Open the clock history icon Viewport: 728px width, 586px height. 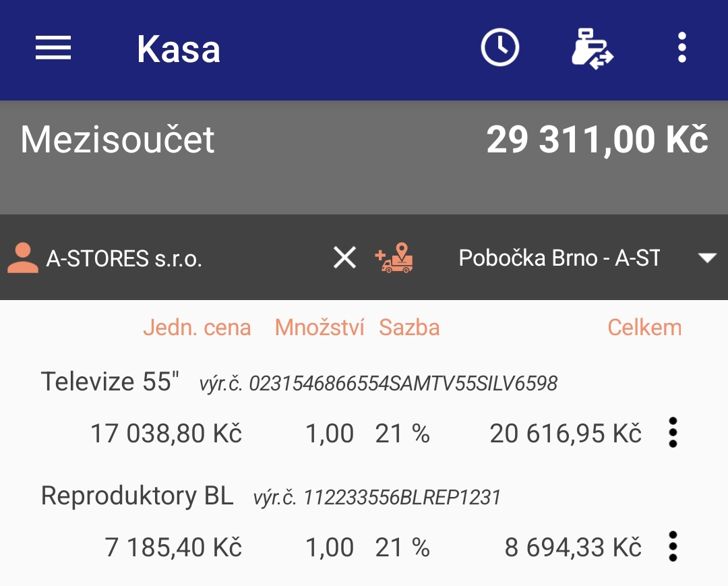tap(500, 47)
